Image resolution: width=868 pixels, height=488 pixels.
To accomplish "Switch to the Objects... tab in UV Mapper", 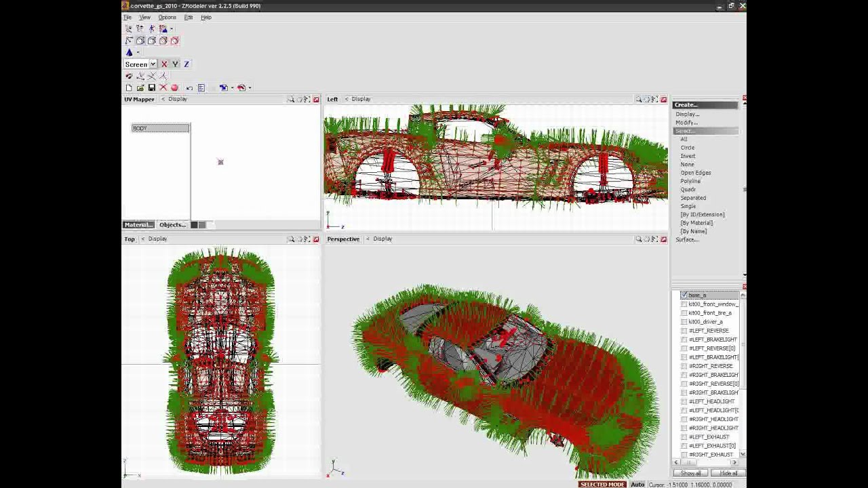I will (172, 225).
